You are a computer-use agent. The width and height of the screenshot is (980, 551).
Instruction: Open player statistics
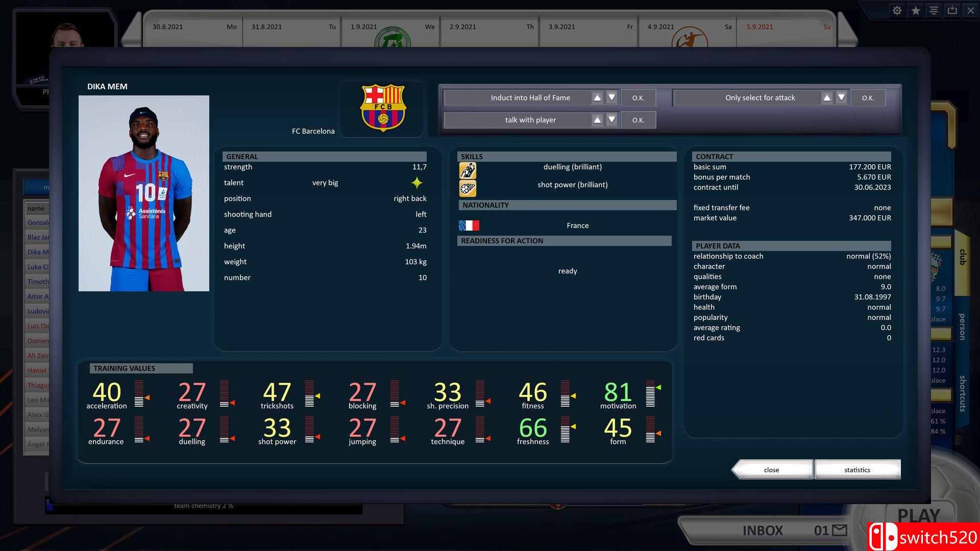[x=857, y=469]
